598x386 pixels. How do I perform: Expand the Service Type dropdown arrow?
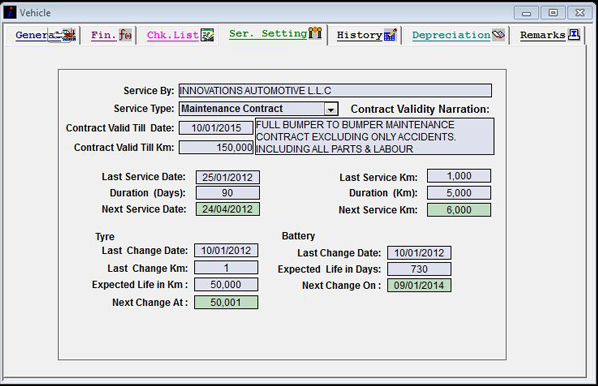pyautogui.click(x=331, y=109)
